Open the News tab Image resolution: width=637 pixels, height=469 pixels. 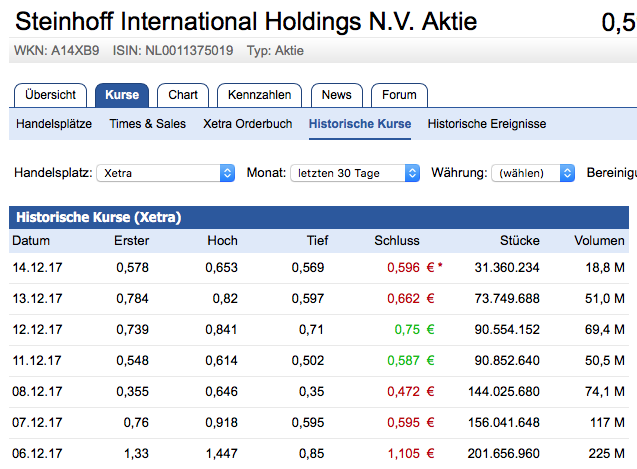pos(336,95)
